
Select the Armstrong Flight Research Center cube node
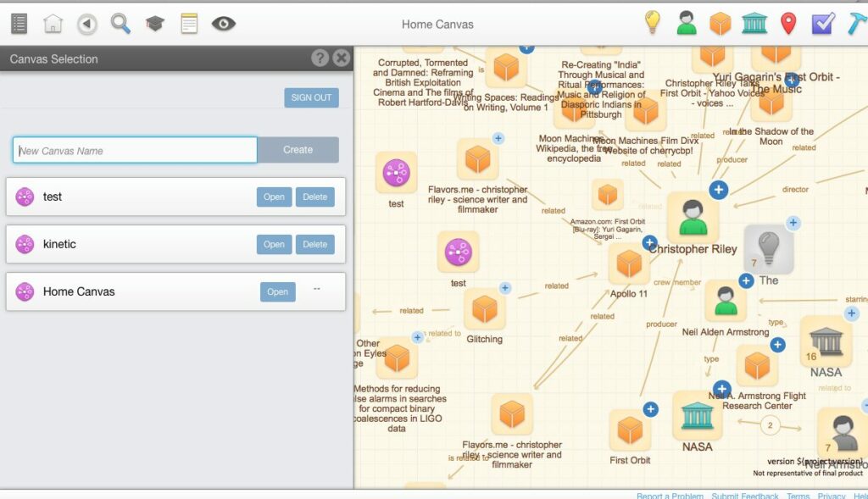point(757,366)
